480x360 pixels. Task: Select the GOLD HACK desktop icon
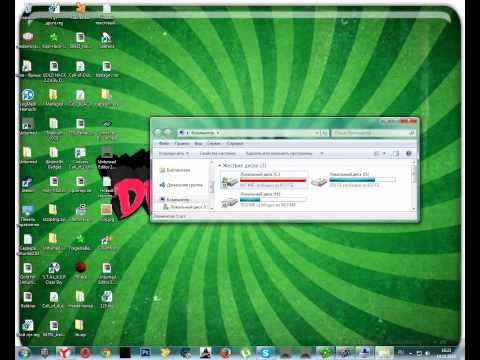tap(54, 71)
